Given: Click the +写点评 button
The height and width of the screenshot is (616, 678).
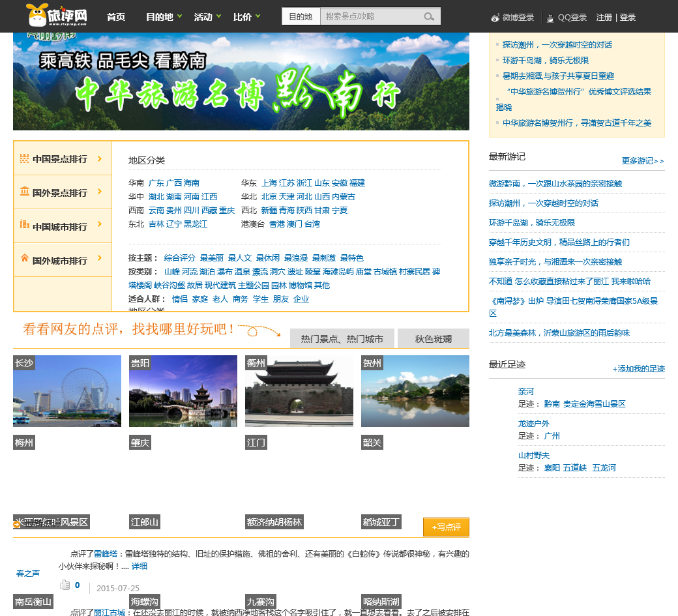Looking at the screenshot, I should [x=446, y=527].
